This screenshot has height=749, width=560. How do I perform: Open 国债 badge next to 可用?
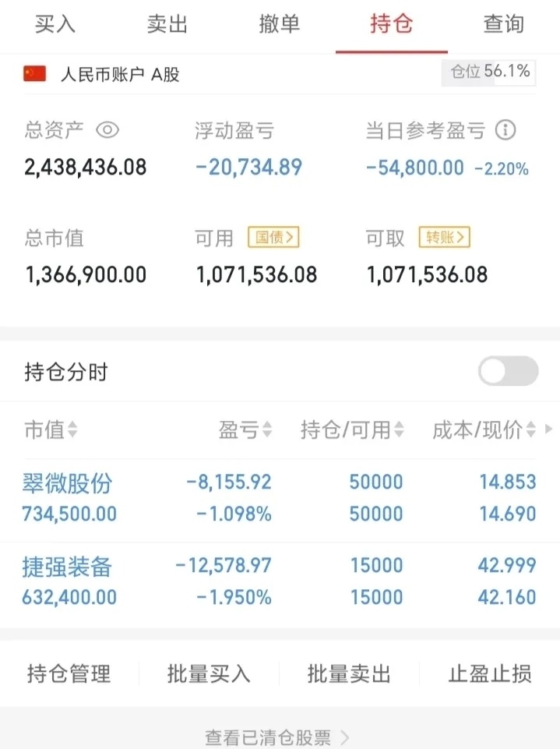[273, 237]
